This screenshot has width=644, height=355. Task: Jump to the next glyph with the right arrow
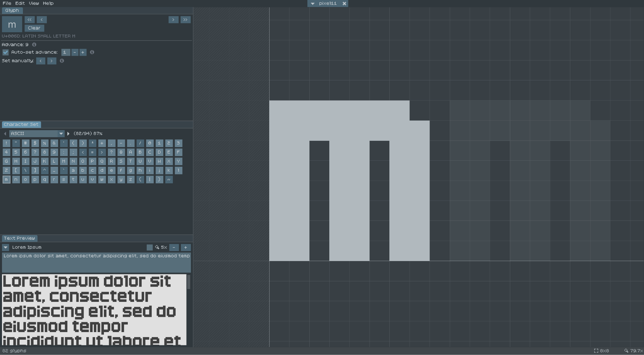coord(174,20)
